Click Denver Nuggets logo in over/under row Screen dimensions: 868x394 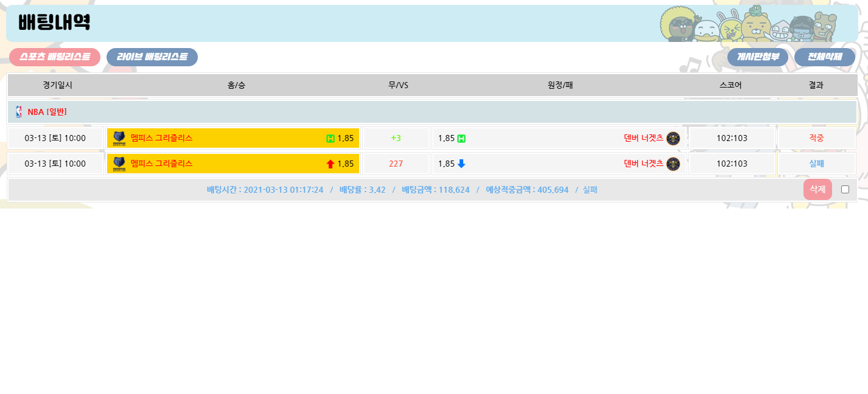pyautogui.click(x=673, y=164)
